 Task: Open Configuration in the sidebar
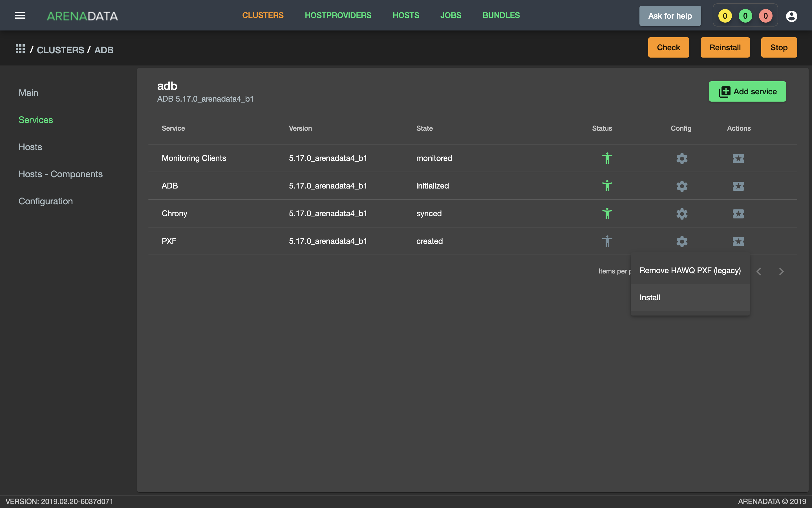click(46, 201)
